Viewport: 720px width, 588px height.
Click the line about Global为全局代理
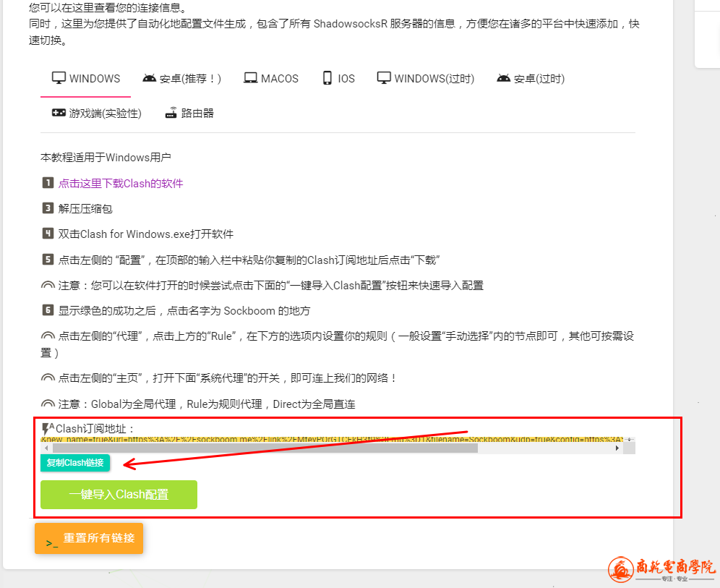(x=207, y=404)
